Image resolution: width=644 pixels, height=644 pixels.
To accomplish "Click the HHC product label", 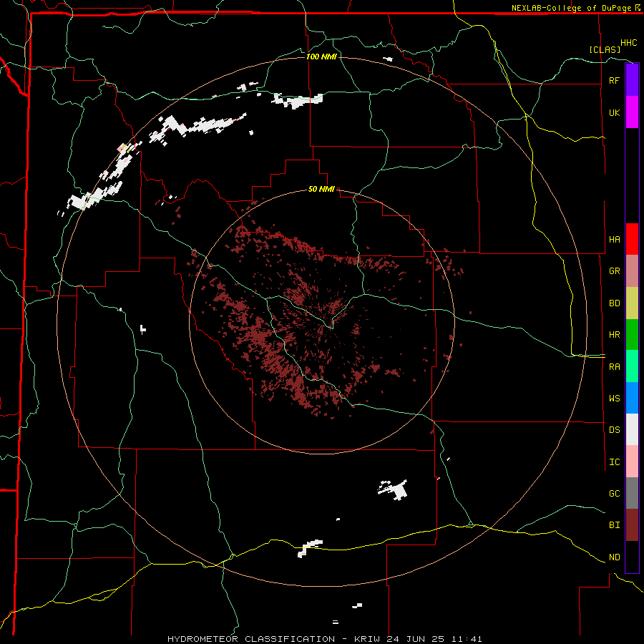I will pyautogui.click(x=628, y=43).
